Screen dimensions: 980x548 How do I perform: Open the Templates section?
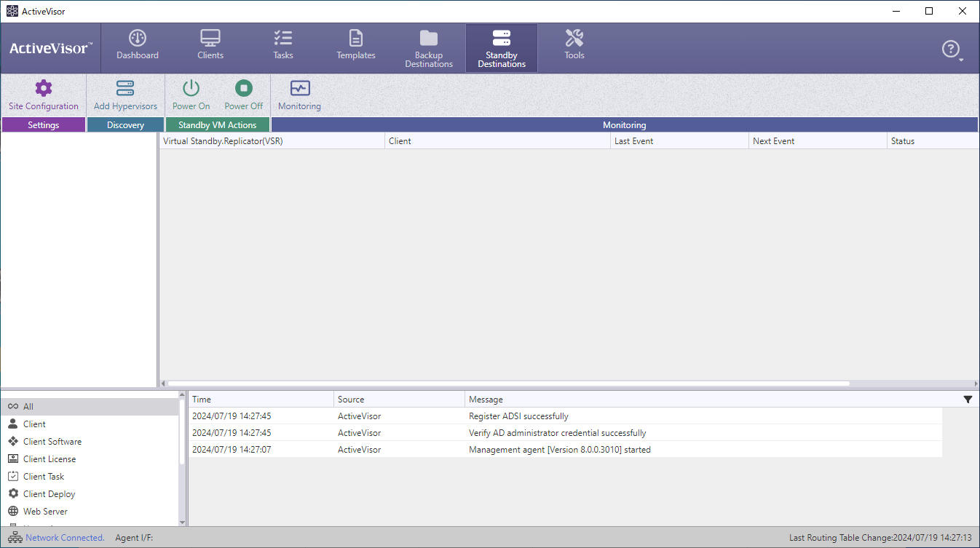pyautogui.click(x=356, y=47)
